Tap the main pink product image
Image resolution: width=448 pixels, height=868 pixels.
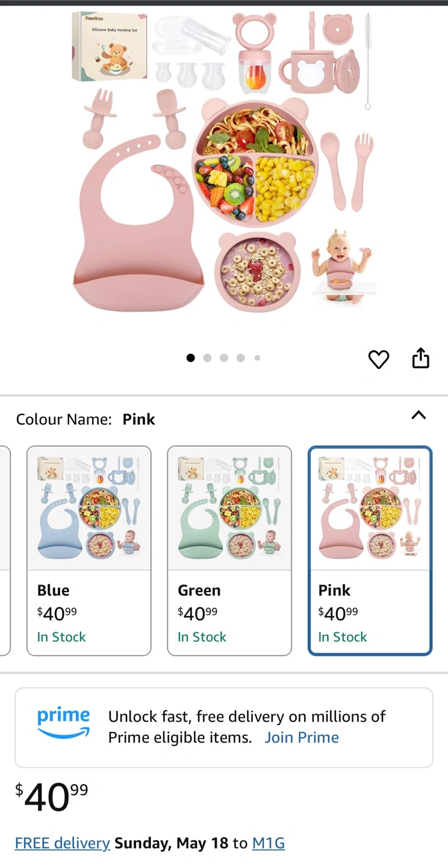click(x=224, y=163)
